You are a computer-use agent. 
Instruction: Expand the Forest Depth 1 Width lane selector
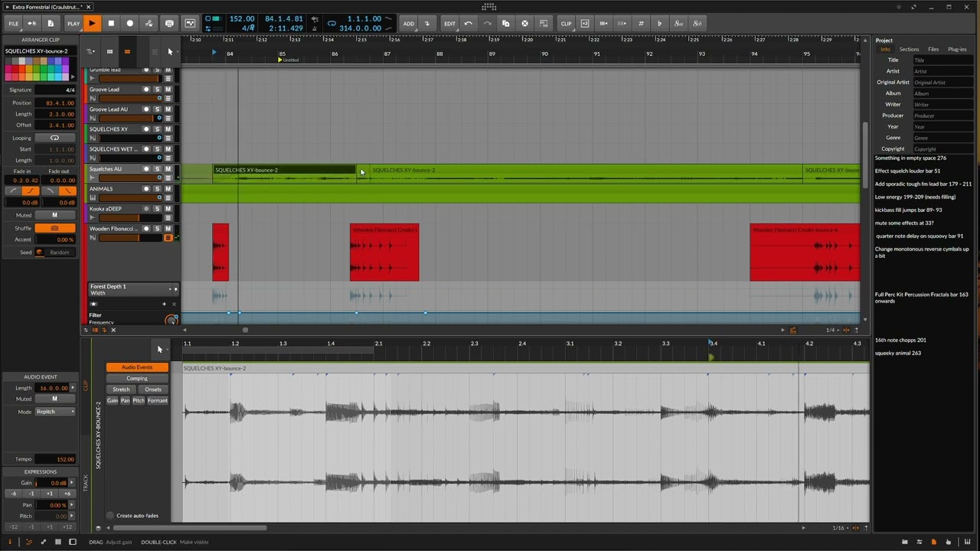tap(171, 289)
